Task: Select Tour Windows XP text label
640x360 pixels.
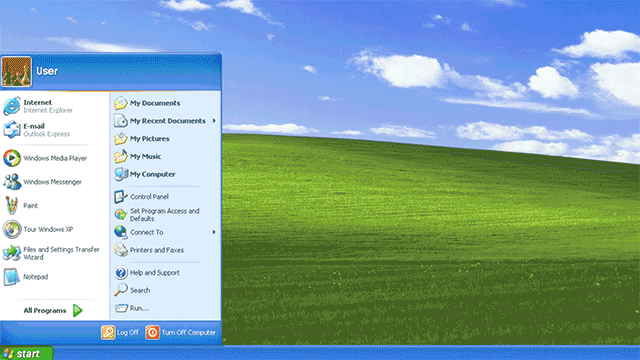Action: click(x=48, y=229)
